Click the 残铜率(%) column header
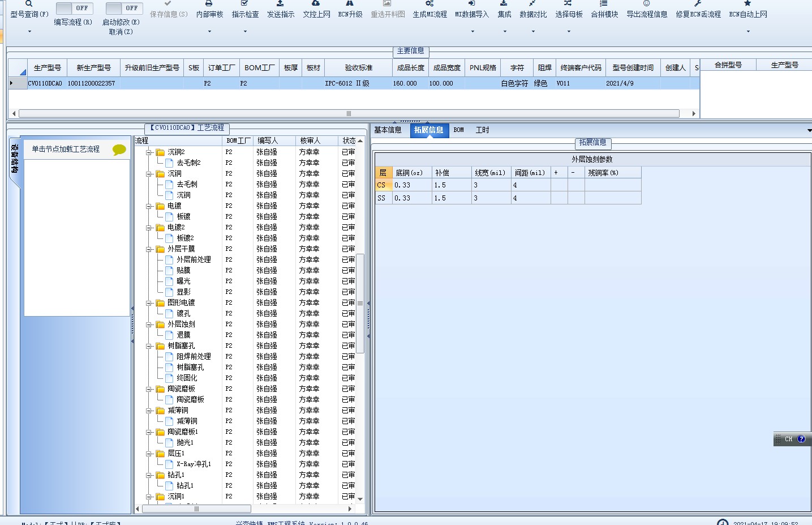Image resolution: width=812 pixels, height=525 pixels. pos(613,173)
